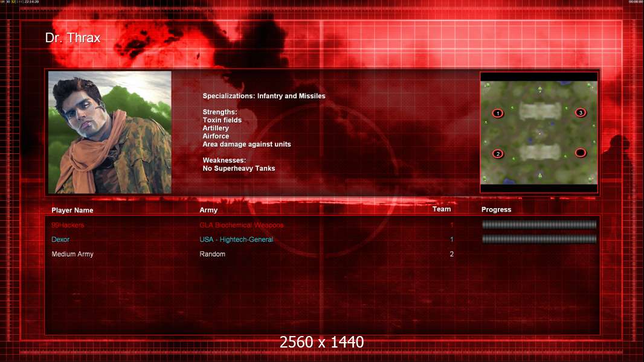Click "No Superheavy Tanks" weakness entry
644x362 pixels.
pos(239,168)
